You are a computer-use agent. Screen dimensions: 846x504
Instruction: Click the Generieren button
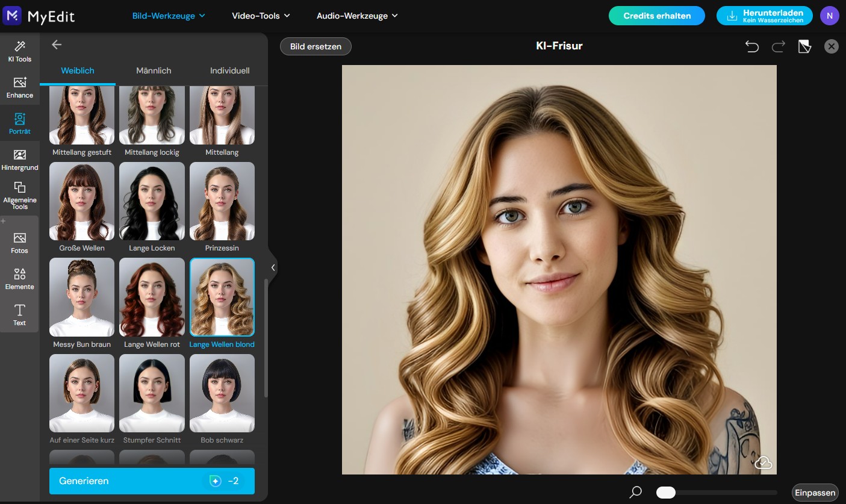[x=152, y=481]
